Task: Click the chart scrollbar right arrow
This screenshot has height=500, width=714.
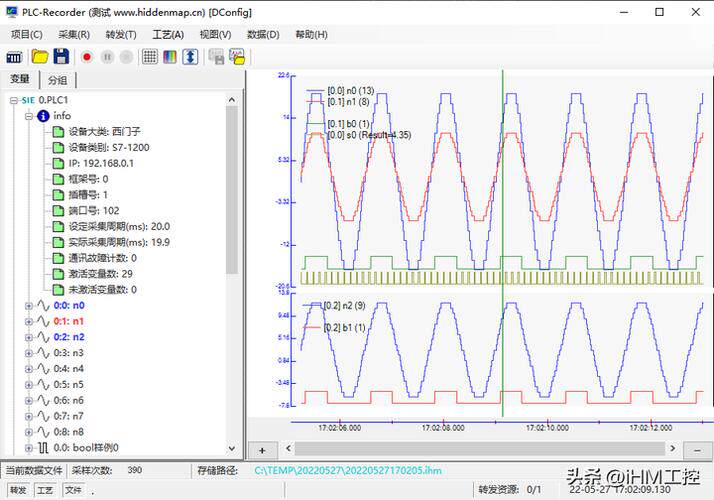Action: [673, 449]
